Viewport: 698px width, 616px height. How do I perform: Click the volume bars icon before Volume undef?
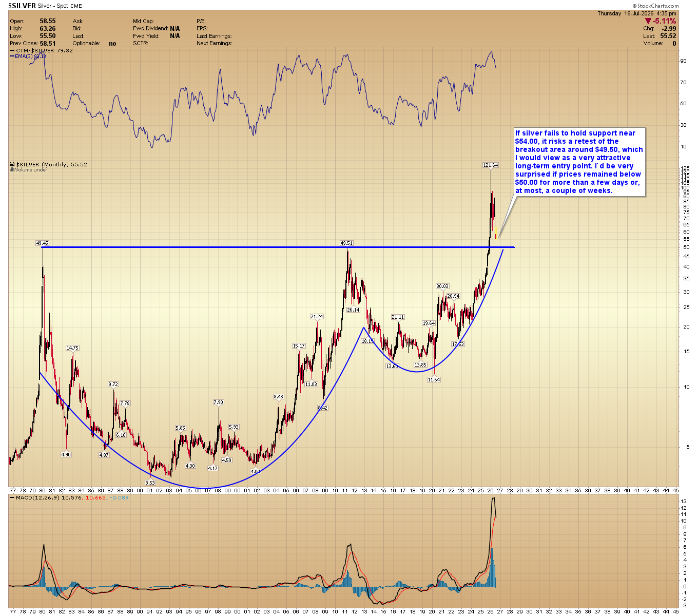pos(12,170)
